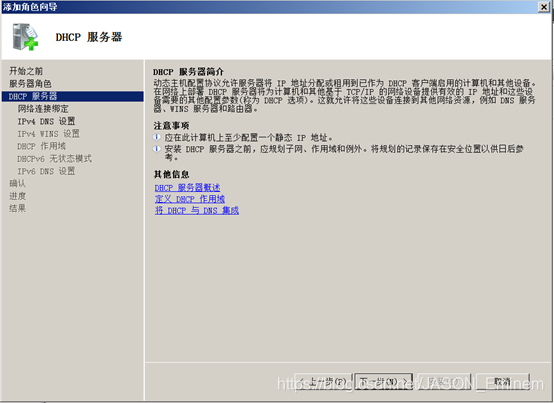Click the 取消 cancel button
This screenshot has height=403, width=554.
click(502, 382)
